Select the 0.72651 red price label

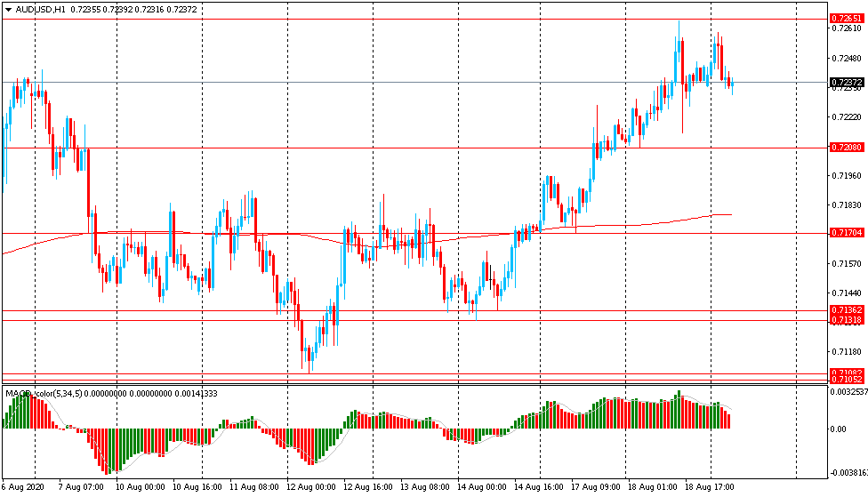[847, 18]
